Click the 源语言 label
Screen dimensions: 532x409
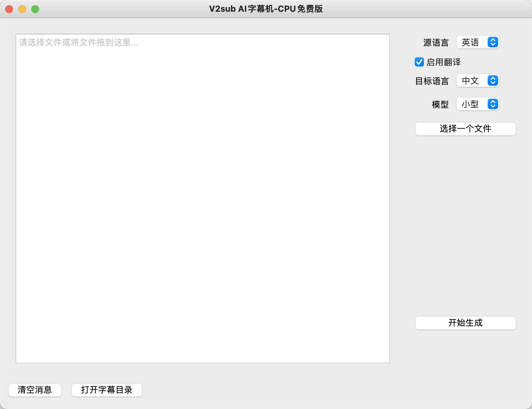pos(436,43)
